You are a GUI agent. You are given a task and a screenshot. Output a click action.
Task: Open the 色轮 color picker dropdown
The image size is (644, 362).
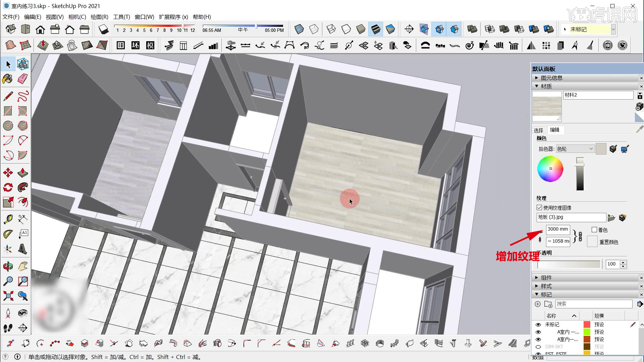(575, 149)
